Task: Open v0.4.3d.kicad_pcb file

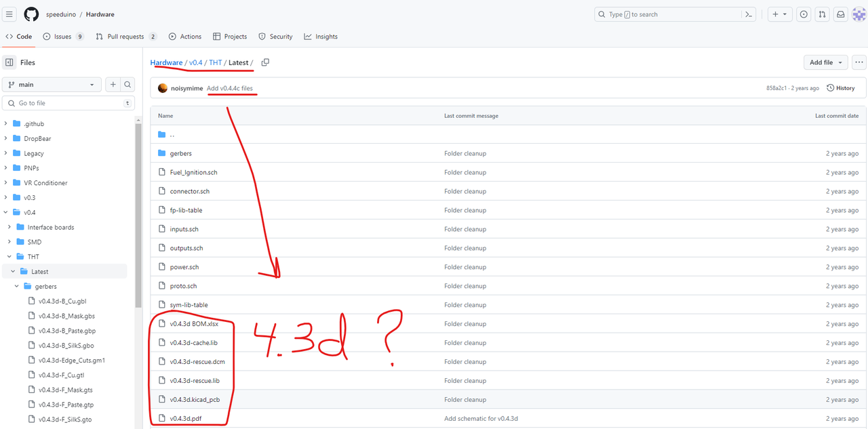Action: click(x=195, y=400)
